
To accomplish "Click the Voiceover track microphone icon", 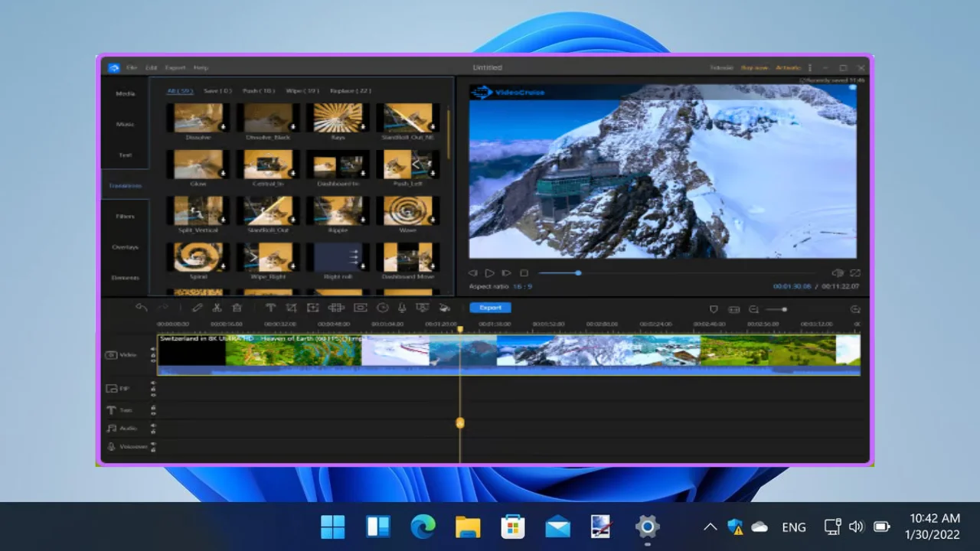I will coord(112,446).
